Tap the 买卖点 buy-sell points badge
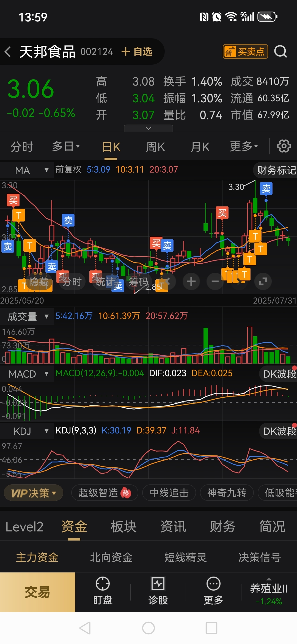 point(245,51)
